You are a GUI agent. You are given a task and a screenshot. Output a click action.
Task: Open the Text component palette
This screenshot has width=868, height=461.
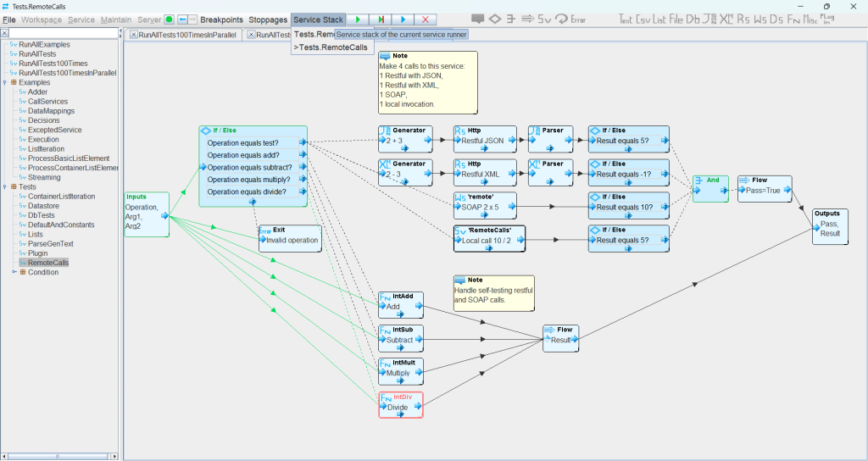click(x=626, y=19)
